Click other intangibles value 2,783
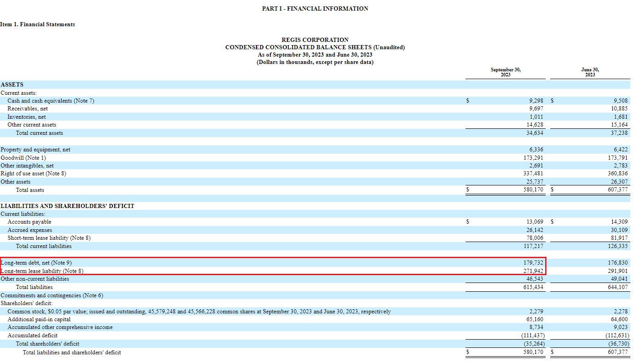The width and height of the screenshot is (634, 364). click(621, 166)
